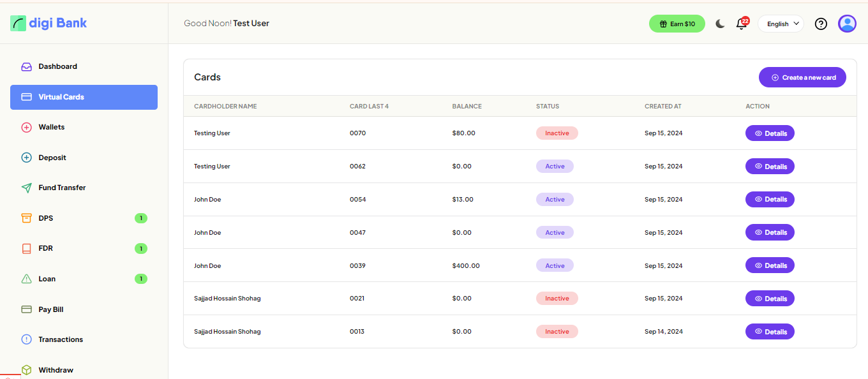Viewport: 868px width, 379px height.
Task: Expand the English language dropdown
Action: point(781,24)
